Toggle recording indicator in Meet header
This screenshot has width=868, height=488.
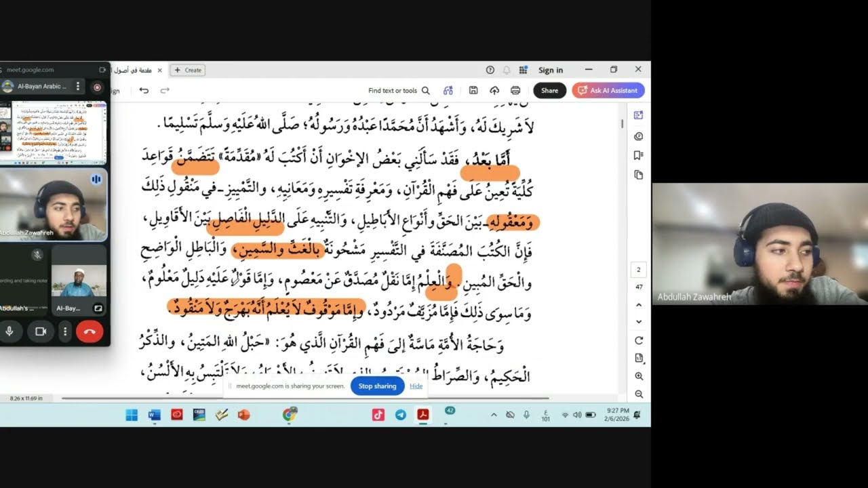(x=97, y=87)
